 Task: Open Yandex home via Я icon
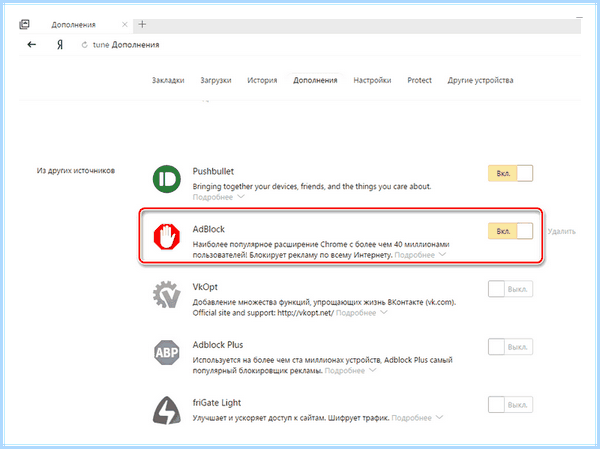pos(60,45)
